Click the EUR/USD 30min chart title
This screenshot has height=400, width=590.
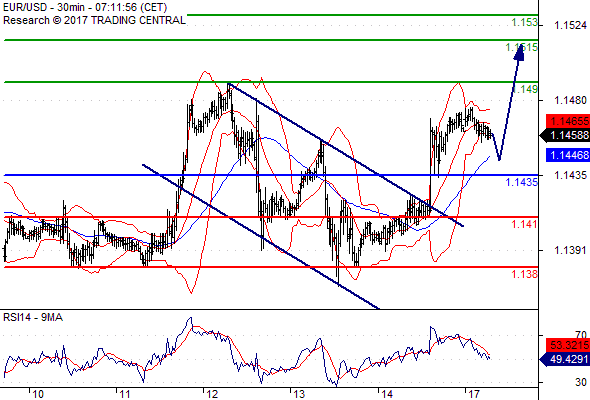[x=85, y=8]
